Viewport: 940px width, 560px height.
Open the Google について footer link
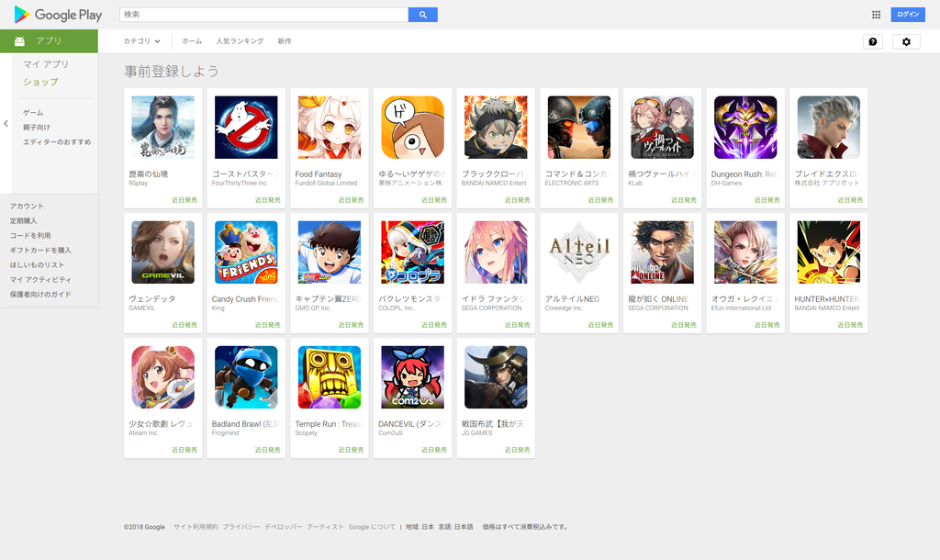coord(372,527)
